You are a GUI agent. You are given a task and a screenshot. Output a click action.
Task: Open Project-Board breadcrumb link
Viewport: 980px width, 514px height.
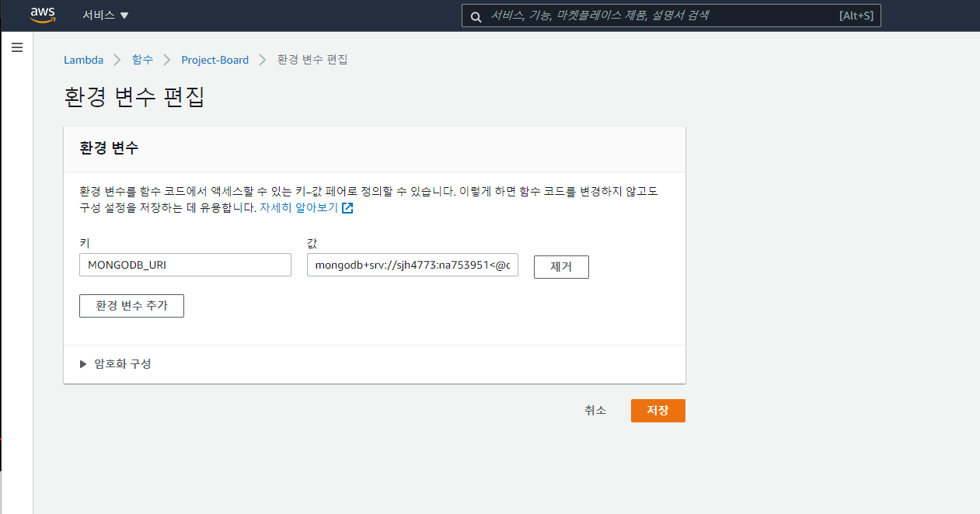tap(214, 60)
